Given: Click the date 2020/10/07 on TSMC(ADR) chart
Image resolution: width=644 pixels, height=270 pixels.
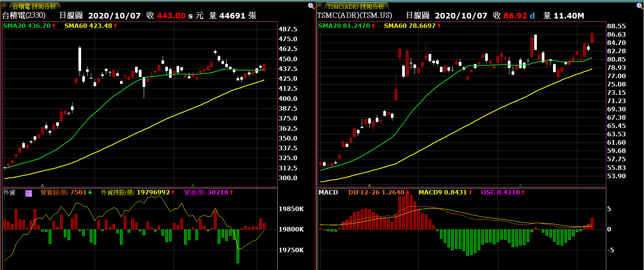Looking at the screenshot, I should 461,16.
